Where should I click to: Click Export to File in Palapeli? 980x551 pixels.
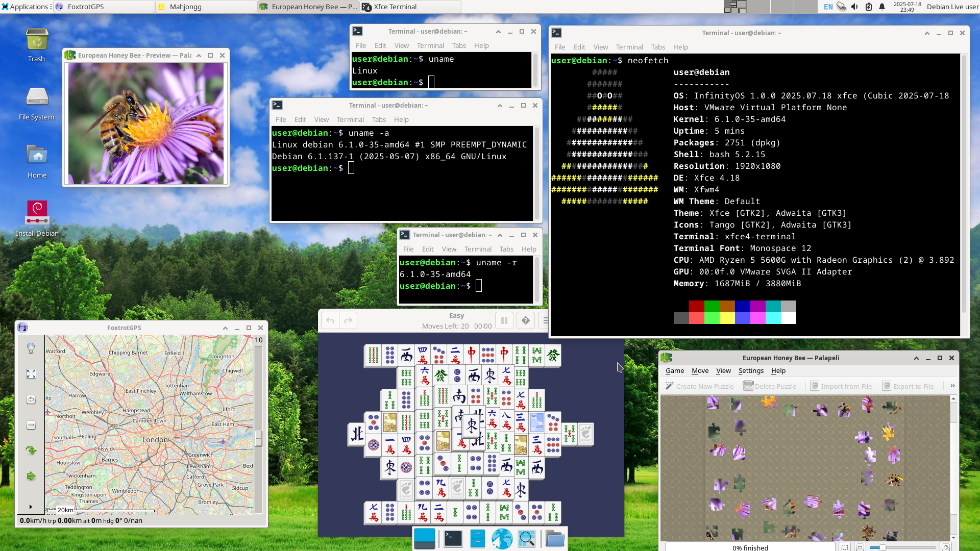pyautogui.click(x=909, y=386)
